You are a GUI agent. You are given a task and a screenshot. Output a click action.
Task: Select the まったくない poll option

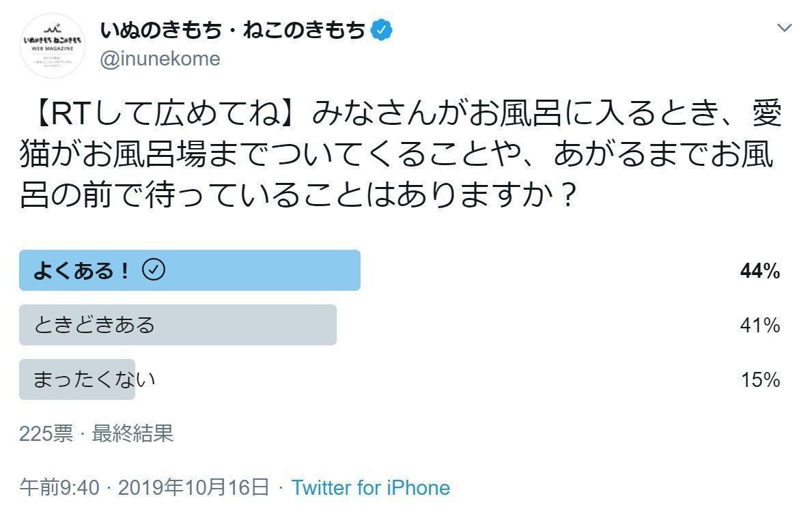pos(77,379)
